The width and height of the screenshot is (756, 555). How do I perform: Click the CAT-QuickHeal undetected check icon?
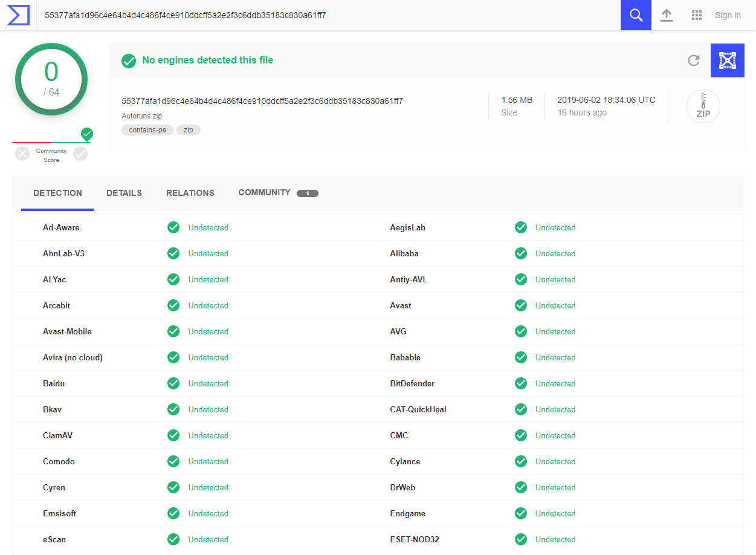521,409
